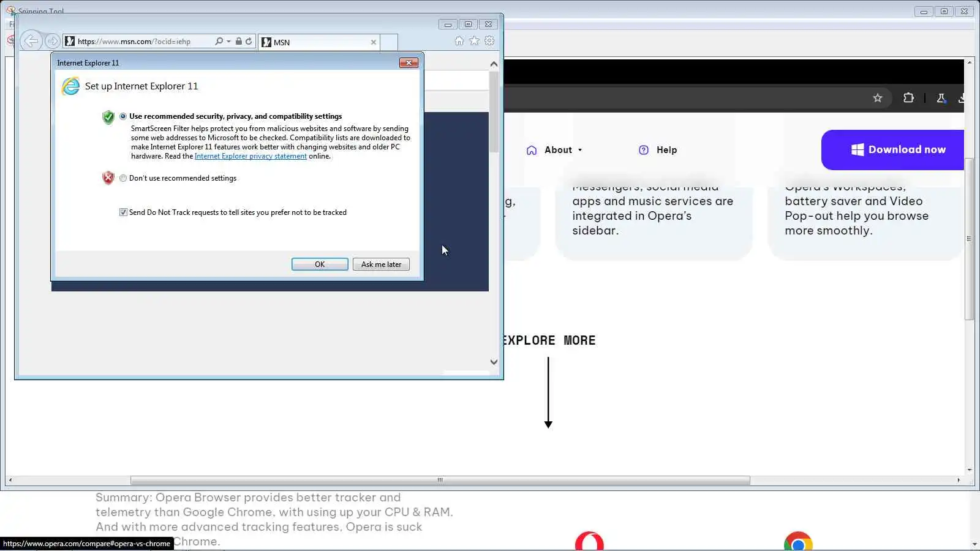Click the About home icon
The width and height of the screenshot is (980, 551).
[x=532, y=150]
